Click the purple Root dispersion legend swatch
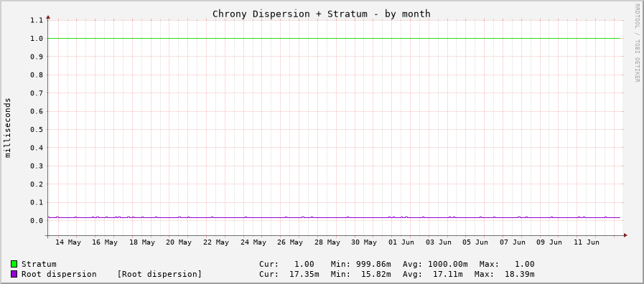This screenshot has width=644, height=284. pyautogui.click(x=14, y=274)
